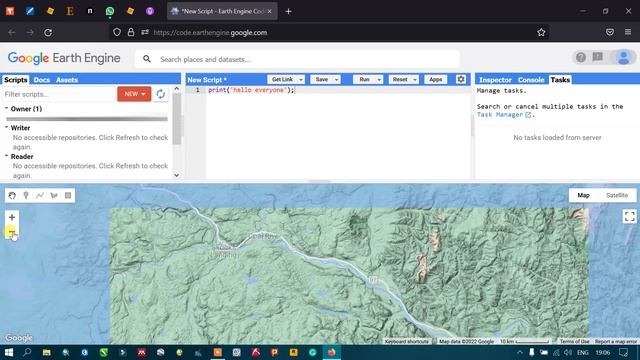
Task: Switch to the Docs tab
Action: click(x=42, y=80)
